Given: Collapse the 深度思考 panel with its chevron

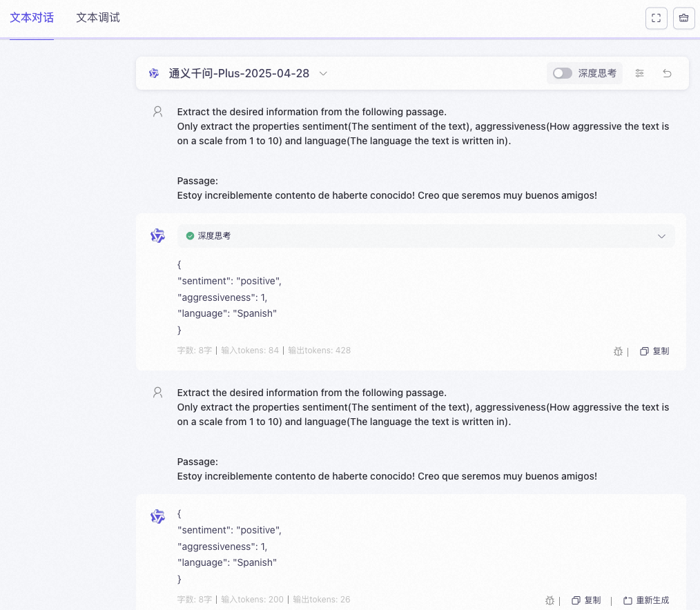Looking at the screenshot, I should pyautogui.click(x=661, y=236).
